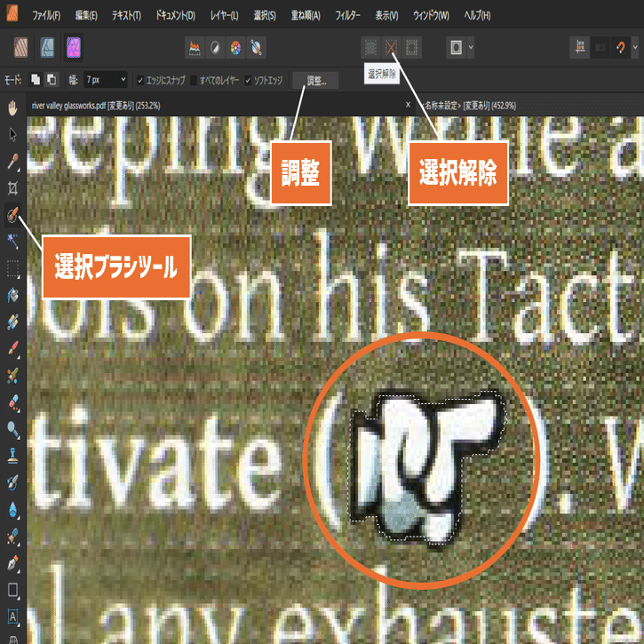Open the レイヤー(L) menu

(x=224, y=16)
